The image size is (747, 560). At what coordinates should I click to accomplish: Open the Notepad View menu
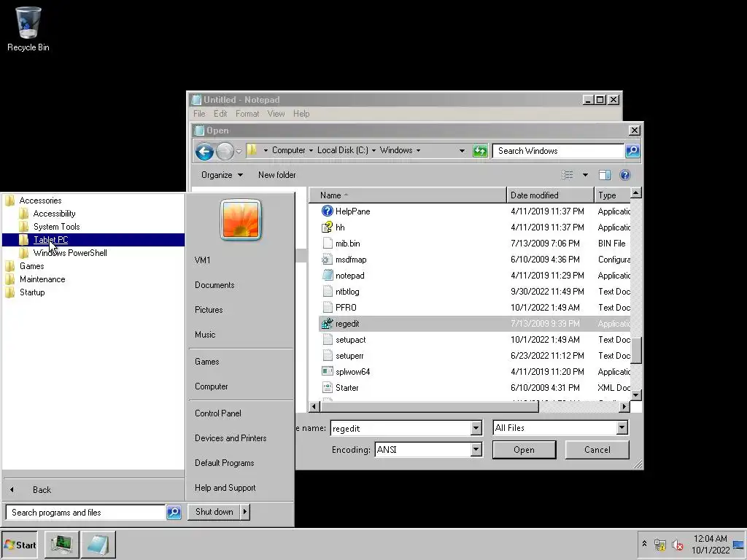coord(276,114)
